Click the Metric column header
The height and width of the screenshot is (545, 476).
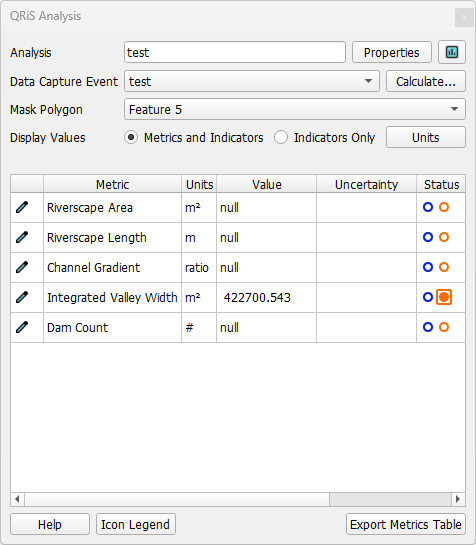112,184
